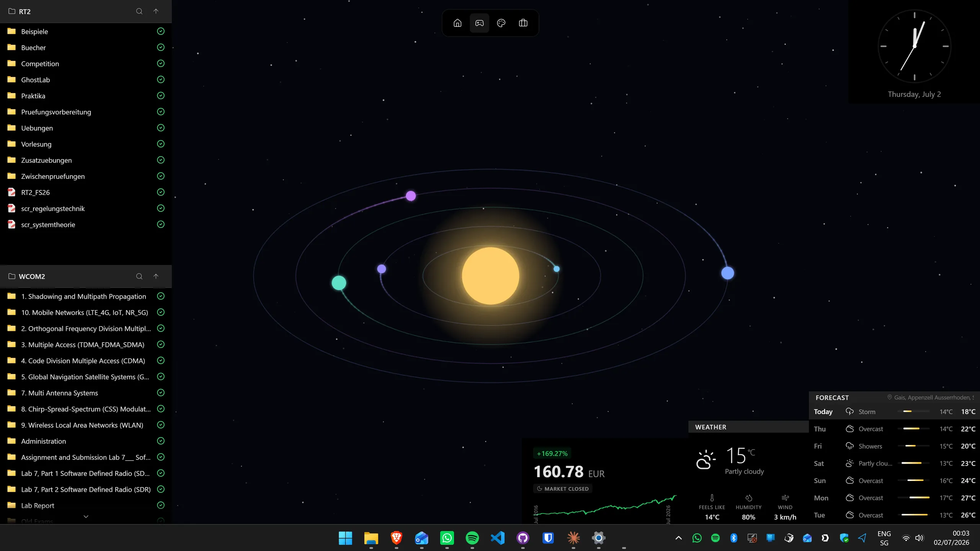
Task: Open the scr_systemtheorie PDF file
Action: [x=86, y=224]
